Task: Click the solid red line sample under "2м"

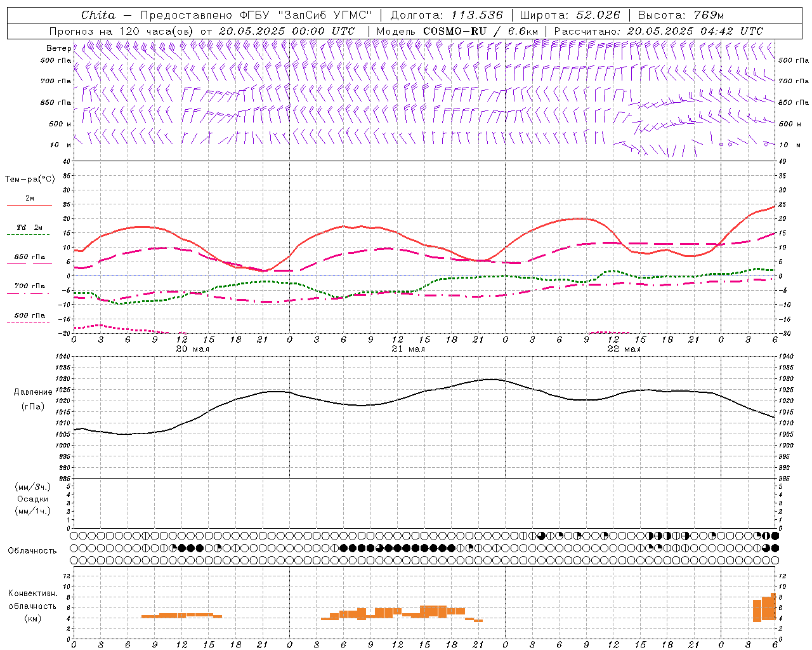Action: tap(29, 206)
